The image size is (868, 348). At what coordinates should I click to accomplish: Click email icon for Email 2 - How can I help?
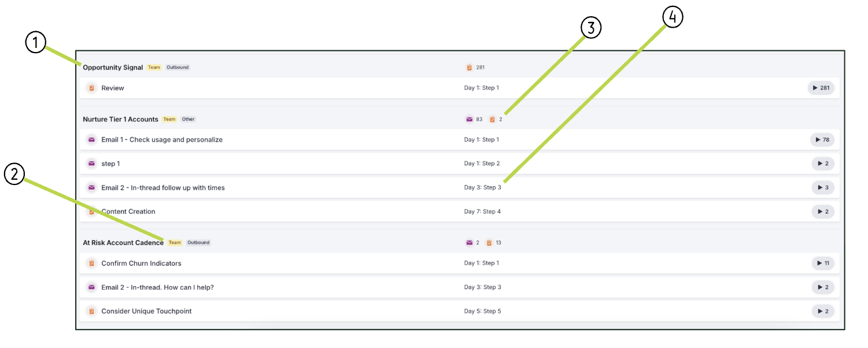coord(91,287)
